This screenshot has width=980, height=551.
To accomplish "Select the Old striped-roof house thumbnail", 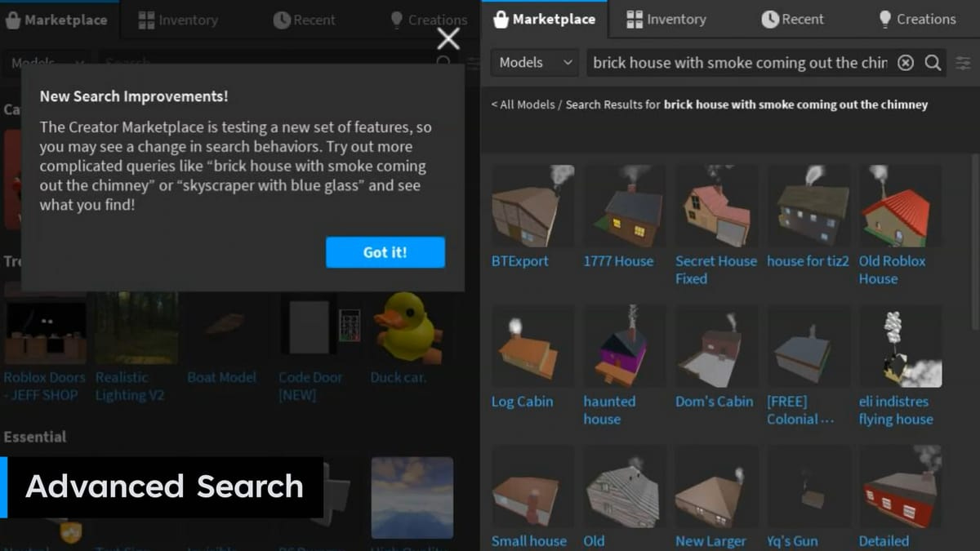I will click(624, 486).
